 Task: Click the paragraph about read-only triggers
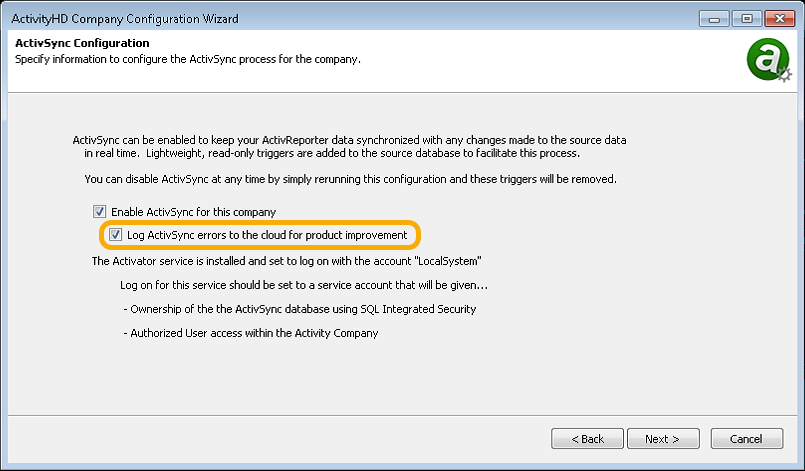pos(349,146)
